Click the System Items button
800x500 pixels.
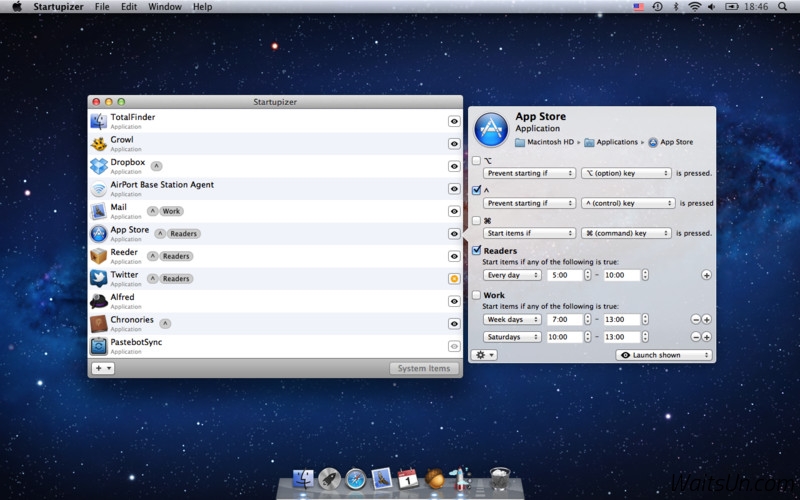[424, 368]
